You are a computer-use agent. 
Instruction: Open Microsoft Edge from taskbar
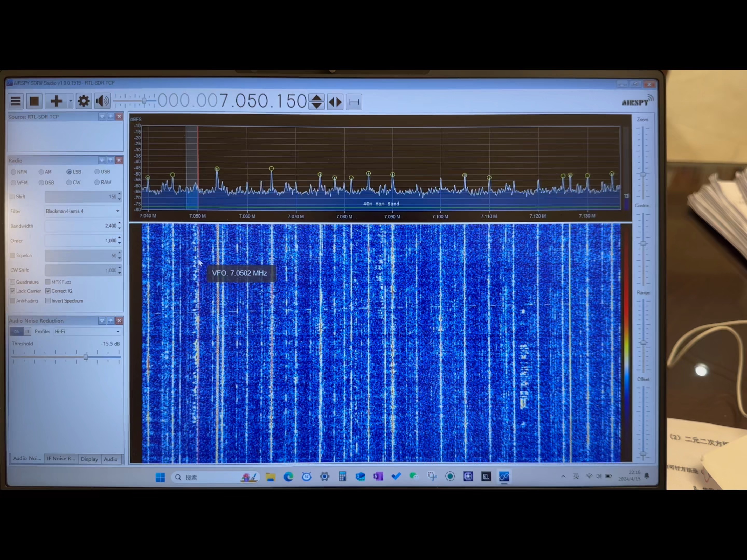pos(288,477)
